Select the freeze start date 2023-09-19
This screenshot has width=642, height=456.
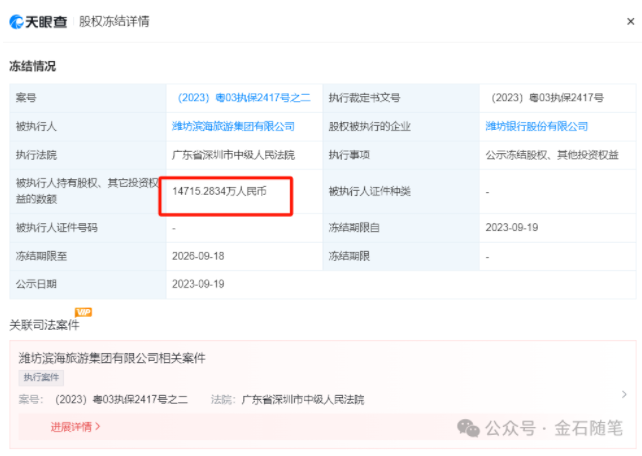tap(512, 228)
